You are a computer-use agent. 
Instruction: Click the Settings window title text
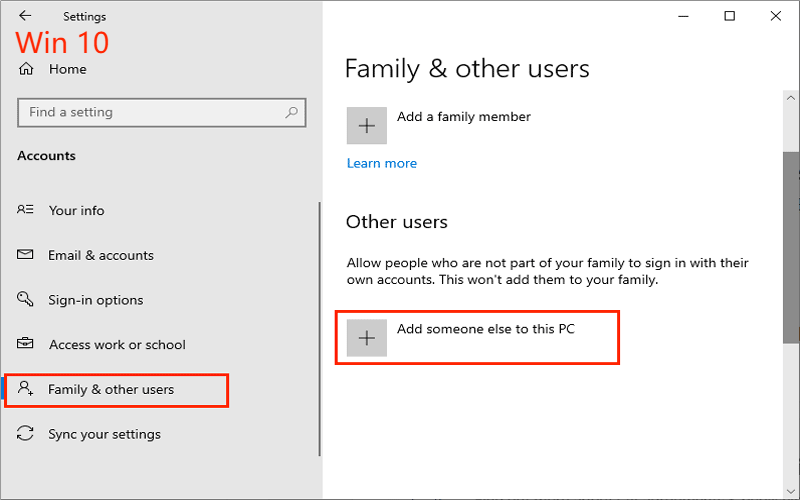[x=85, y=17]
